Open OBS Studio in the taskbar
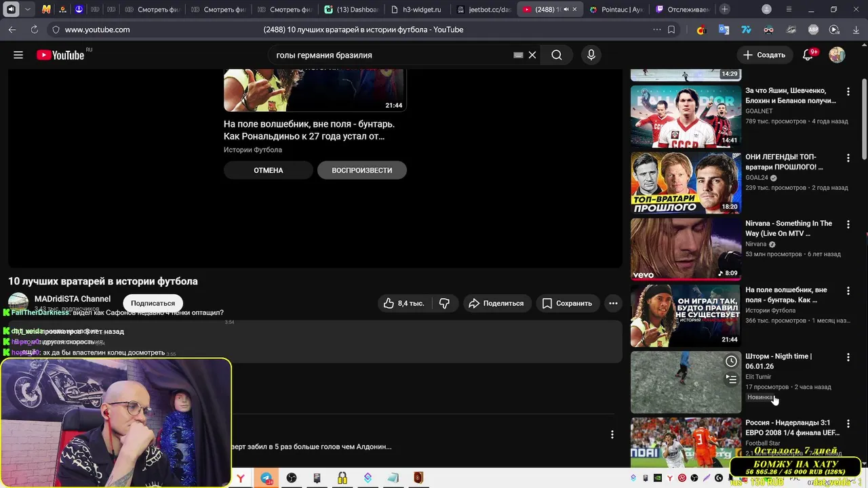 point(292,478)
